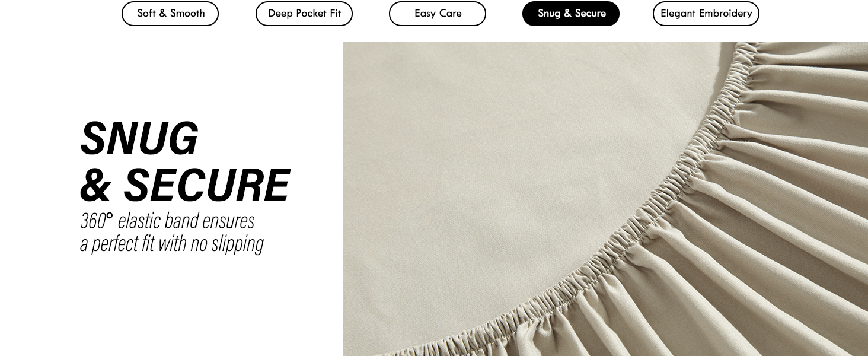
Task: Click the word "Embroidery" on the last pill
Action: 723,14
